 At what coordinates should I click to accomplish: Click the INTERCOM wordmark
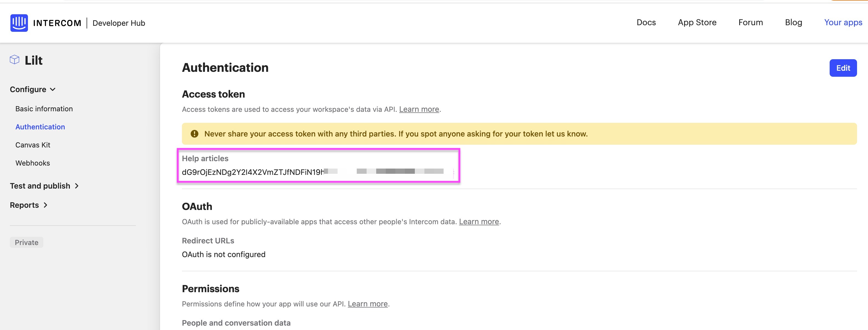pos(57,23)
